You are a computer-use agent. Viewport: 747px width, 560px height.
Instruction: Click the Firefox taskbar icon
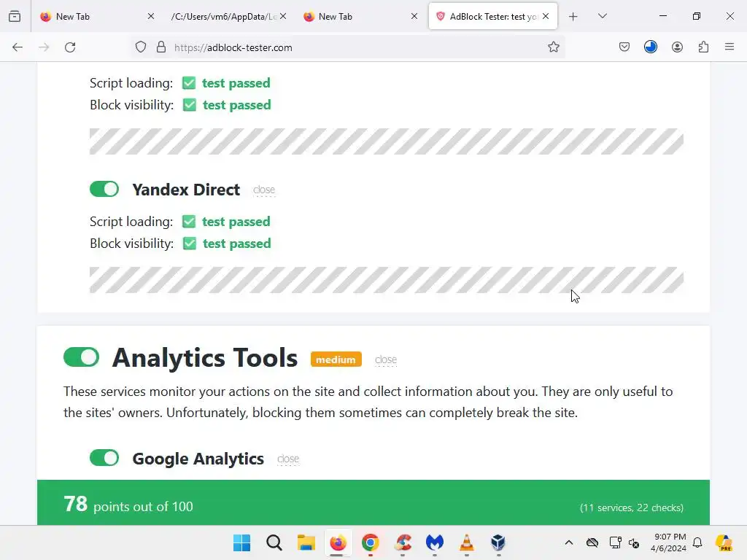[338, 542]
